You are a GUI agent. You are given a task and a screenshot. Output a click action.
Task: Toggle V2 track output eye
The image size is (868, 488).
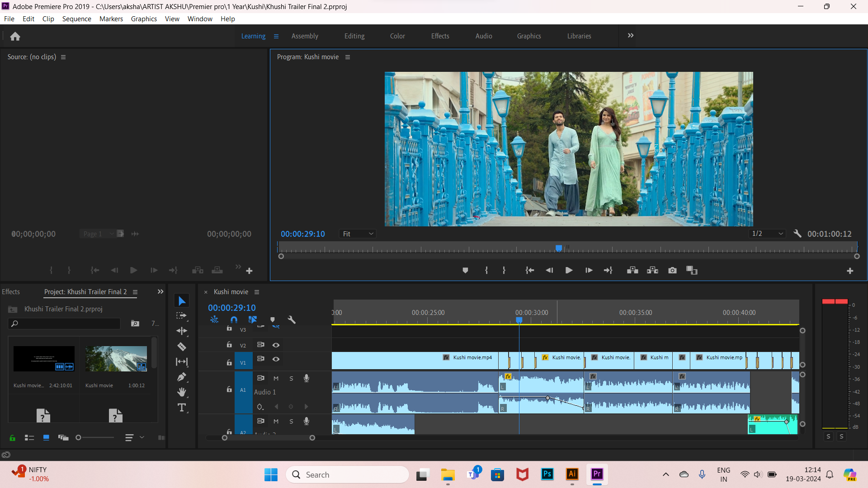(x=276, y=345)
